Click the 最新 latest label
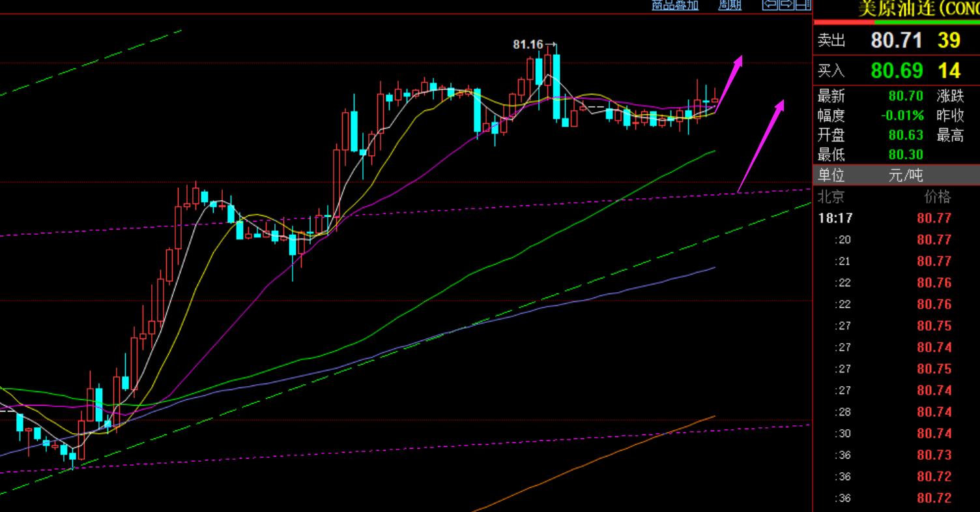Viewport: 980px width, 512px height. point(831,96)
